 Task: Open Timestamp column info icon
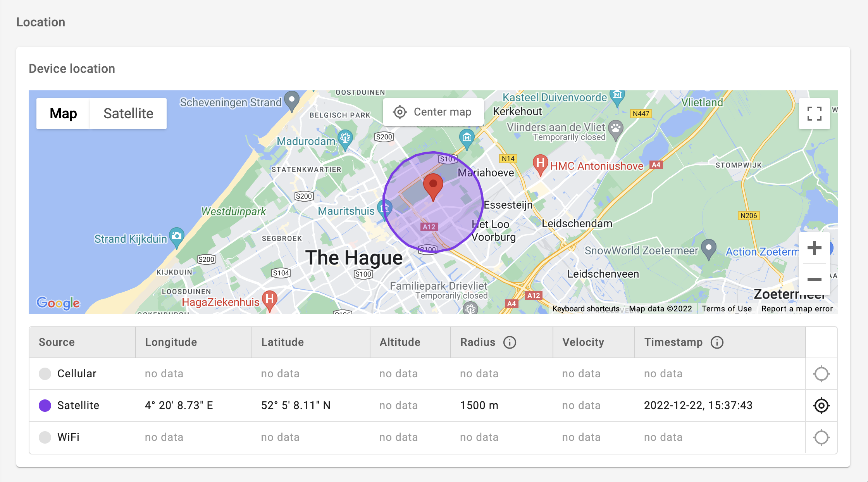[717, 342]
